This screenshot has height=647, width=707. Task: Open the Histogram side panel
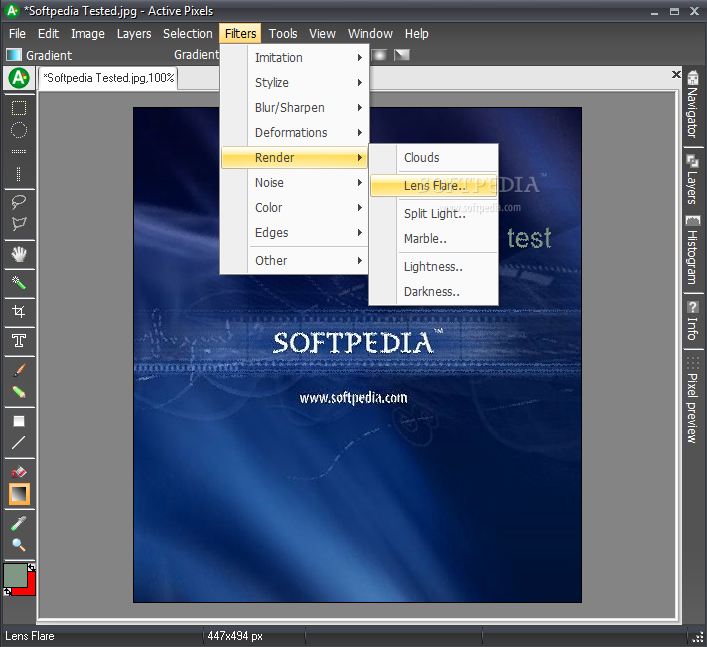[693, 250]
